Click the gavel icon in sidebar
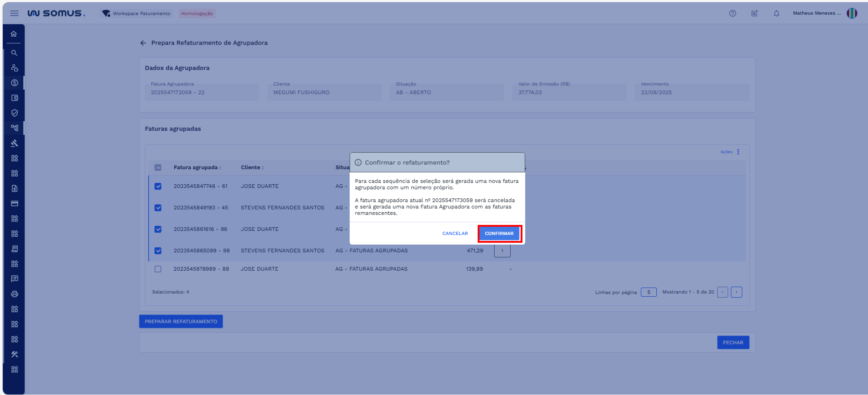Image resolution: width=868 pixels, height=395 pixels. (x=14, y=143)
